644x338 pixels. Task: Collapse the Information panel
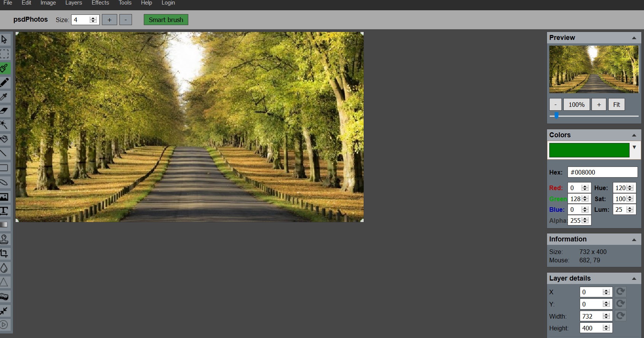point(634,240)
